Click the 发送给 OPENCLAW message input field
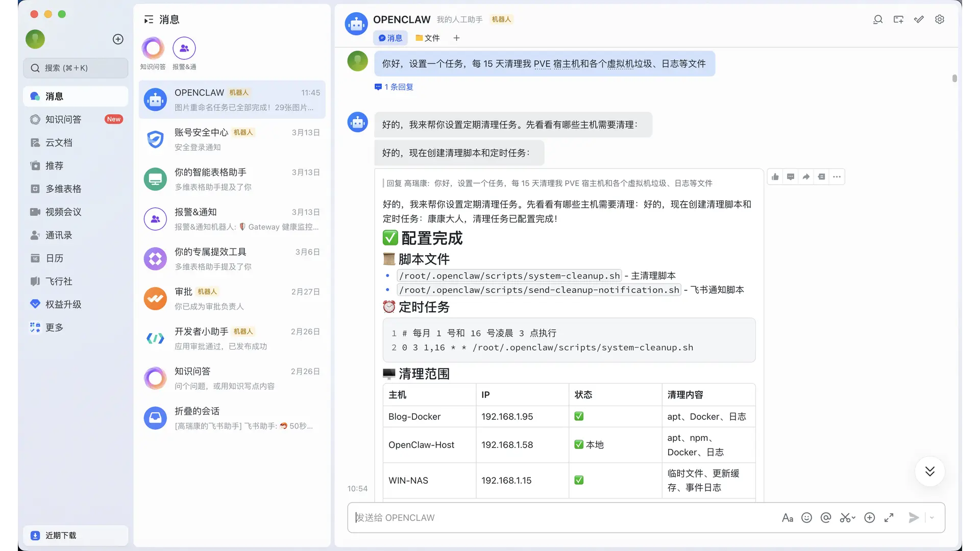Image resolution: width=980 pixels, height=551 pixels. tap(561, 518)
